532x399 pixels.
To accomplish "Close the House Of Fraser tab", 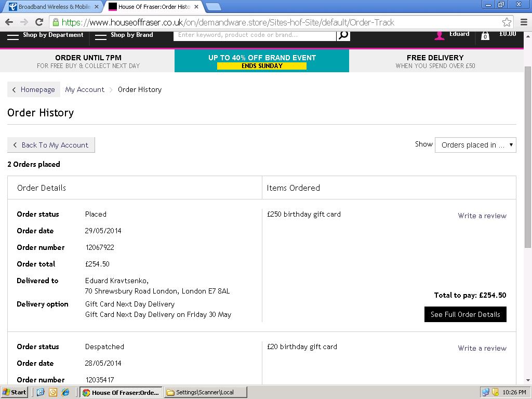I will [196, 6].
